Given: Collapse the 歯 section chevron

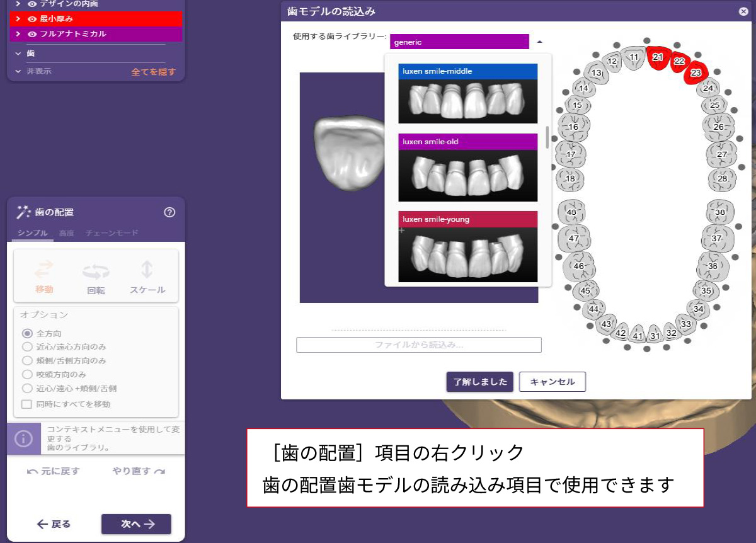Looking at the screenshot, I should 18,54.
